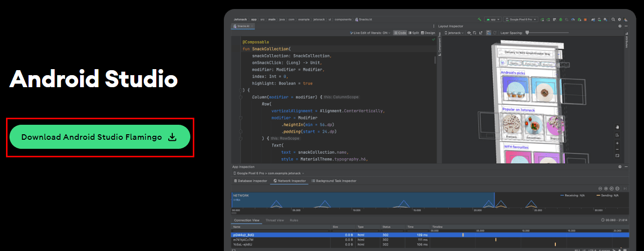This screenshot has width=644, height=251.
Task: Click the build hammer icon in toolbar
Action: click(x=479, y=20)
